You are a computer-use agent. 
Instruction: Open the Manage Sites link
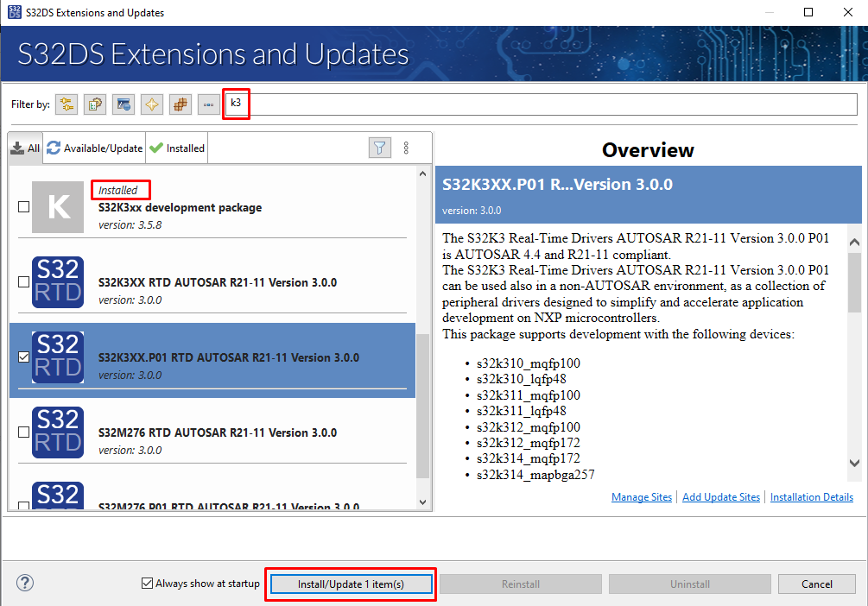641,497
